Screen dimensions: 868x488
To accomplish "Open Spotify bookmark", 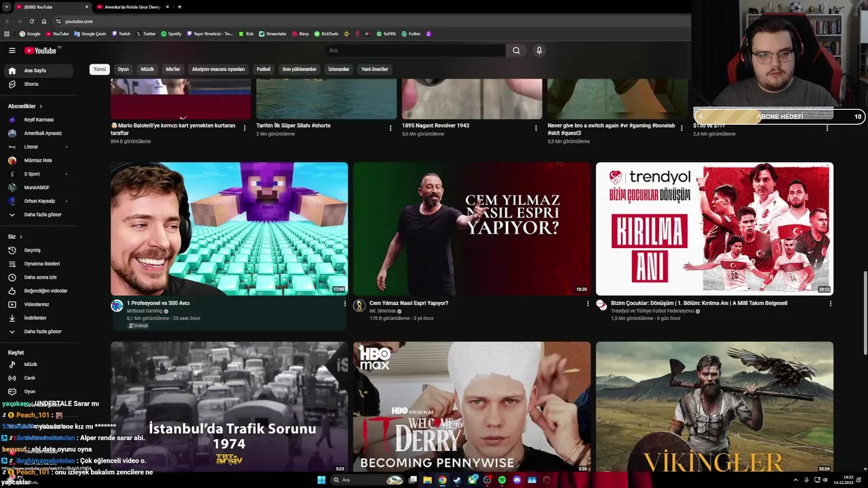I will (x=171, y=34).
